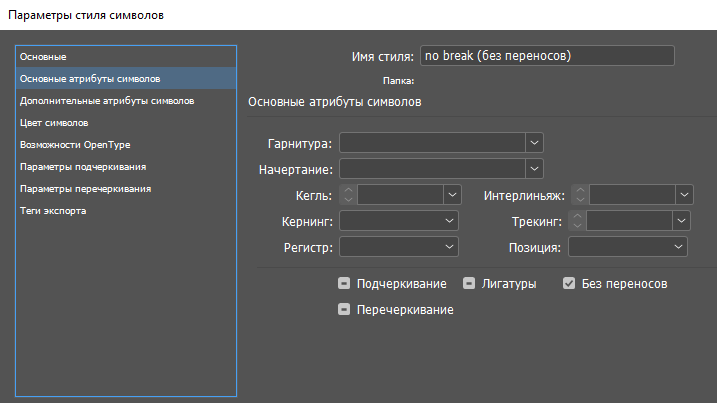
Task: Click the Трекинг stepper arrows
Action: [x=578, y=221]
